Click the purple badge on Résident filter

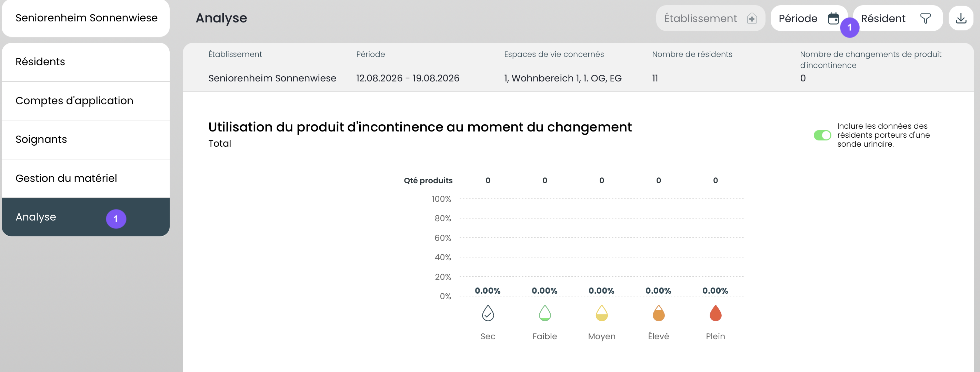coord(850,28)
